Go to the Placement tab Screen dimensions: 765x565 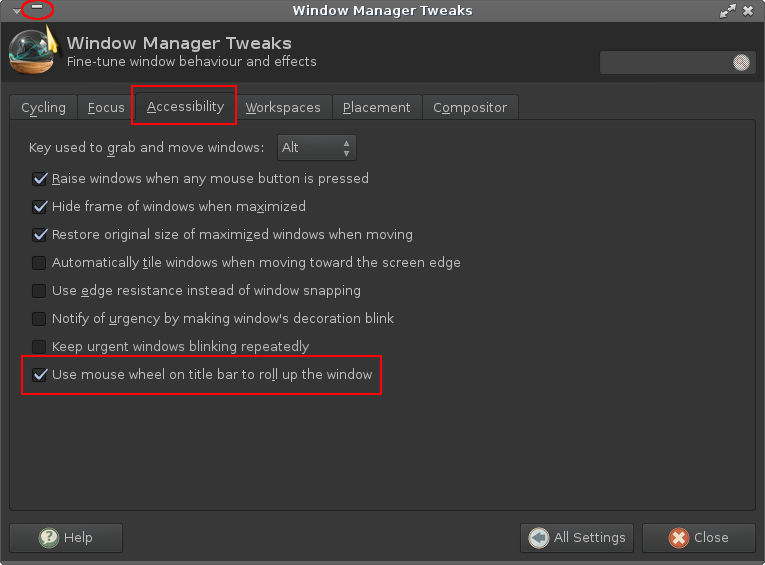[376, 107]
